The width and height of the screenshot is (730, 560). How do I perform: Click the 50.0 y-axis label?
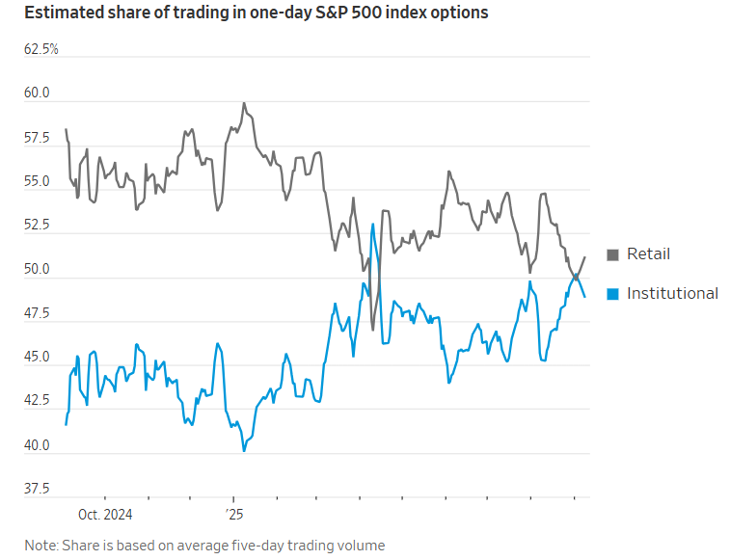37,269
